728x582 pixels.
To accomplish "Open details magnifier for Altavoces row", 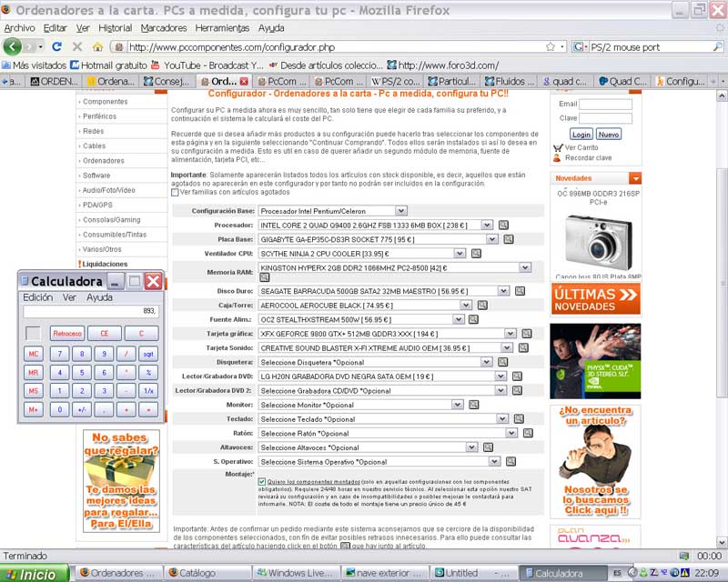I will click(488, 447).
